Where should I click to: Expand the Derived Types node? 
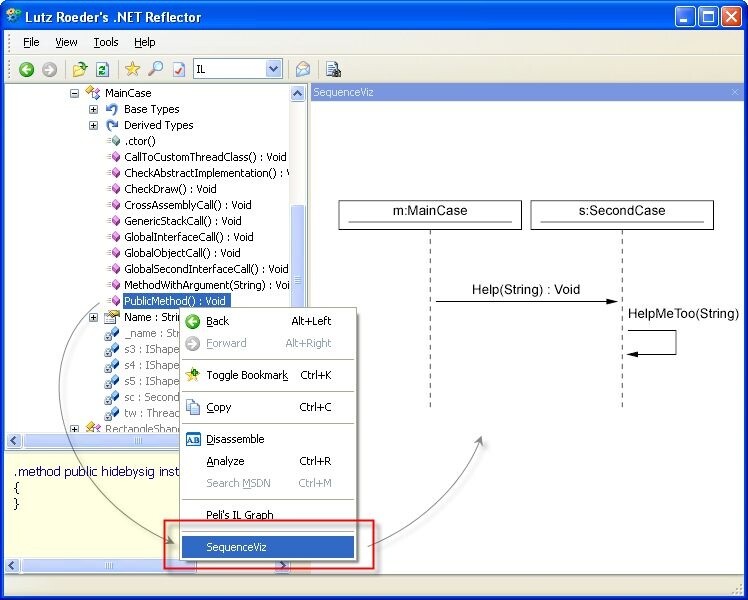point(94,125)
